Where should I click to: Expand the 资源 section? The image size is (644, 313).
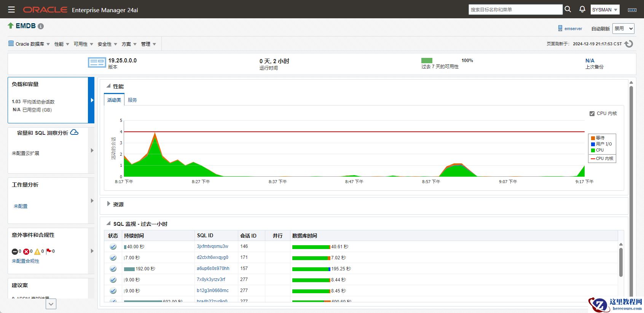108,204
